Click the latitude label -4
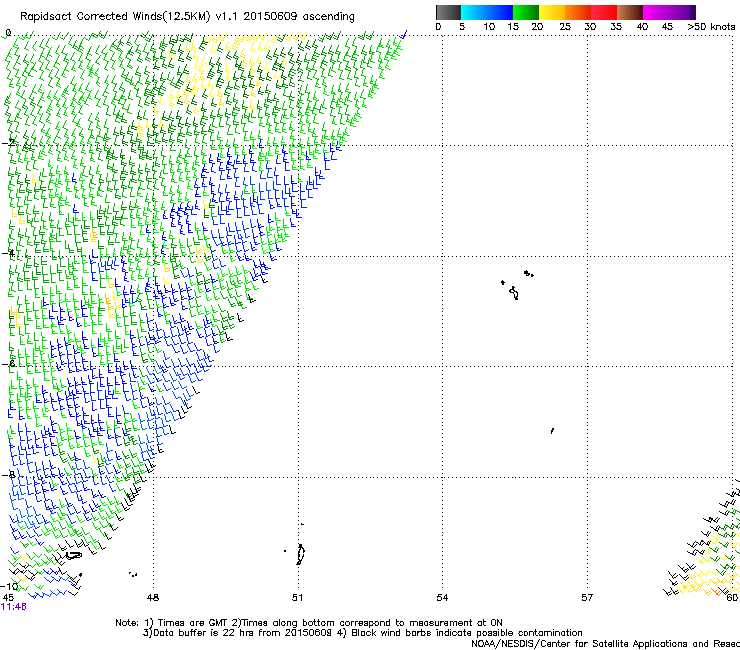740x650 pixels. click(8, 253)
